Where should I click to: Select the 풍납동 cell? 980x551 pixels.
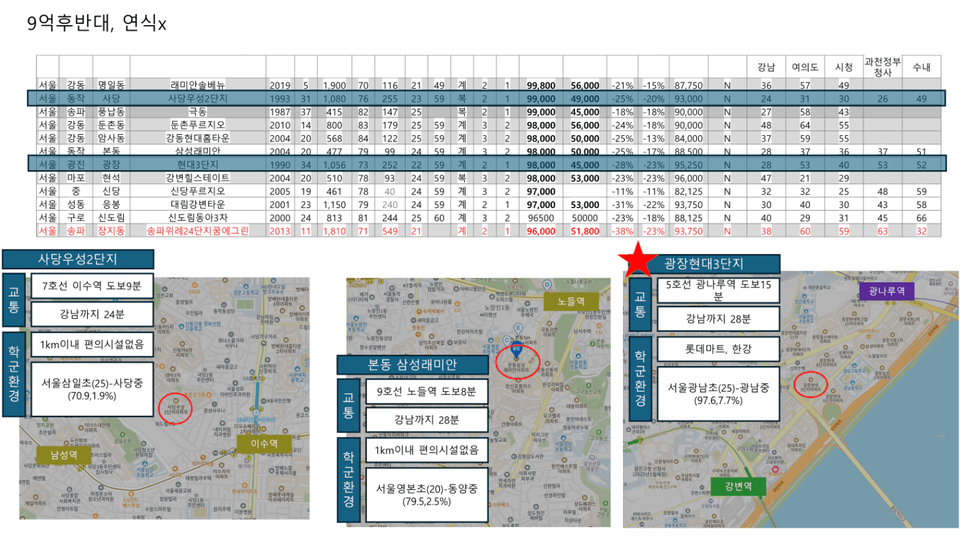(112, 111)
